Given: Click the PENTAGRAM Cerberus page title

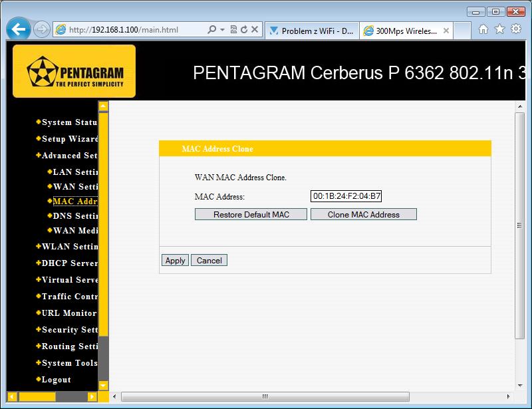Looking at the screenshot, I should 359,72.
